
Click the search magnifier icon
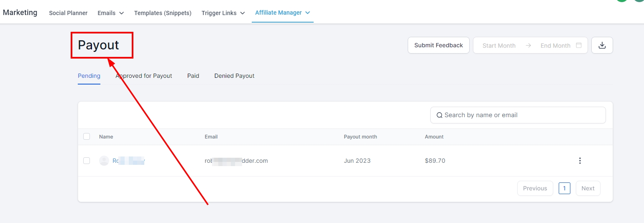pyautogui.click(x=439, y=115)
